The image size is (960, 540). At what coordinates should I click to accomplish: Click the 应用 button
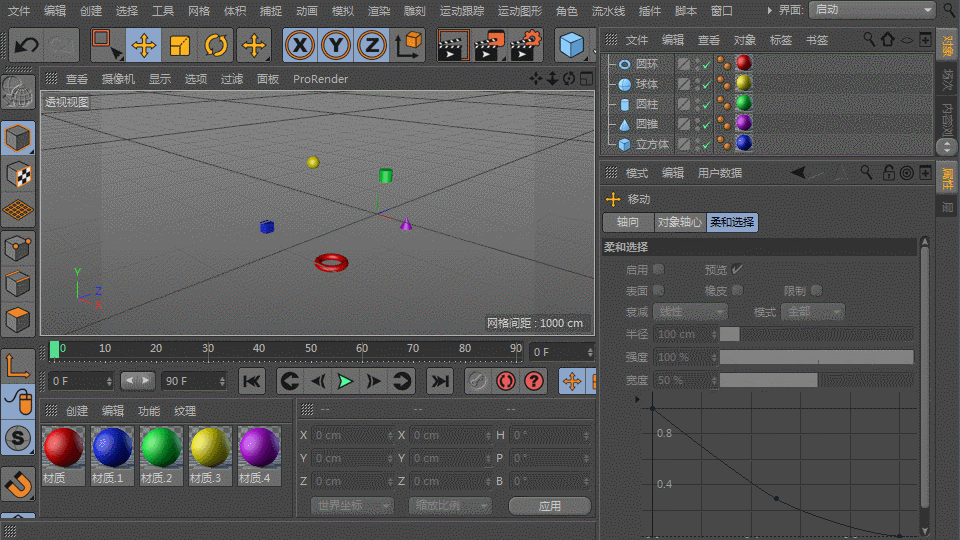tap(549, 506)
